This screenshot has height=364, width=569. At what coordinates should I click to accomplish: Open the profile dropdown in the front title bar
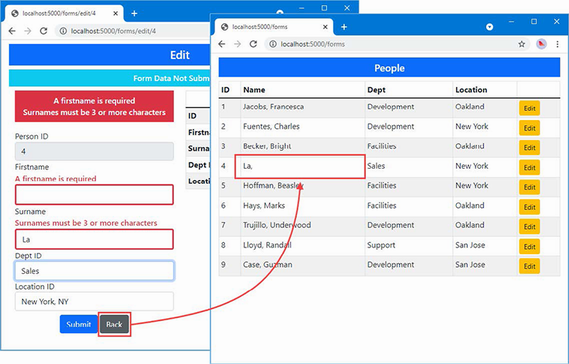click(489, 27)
